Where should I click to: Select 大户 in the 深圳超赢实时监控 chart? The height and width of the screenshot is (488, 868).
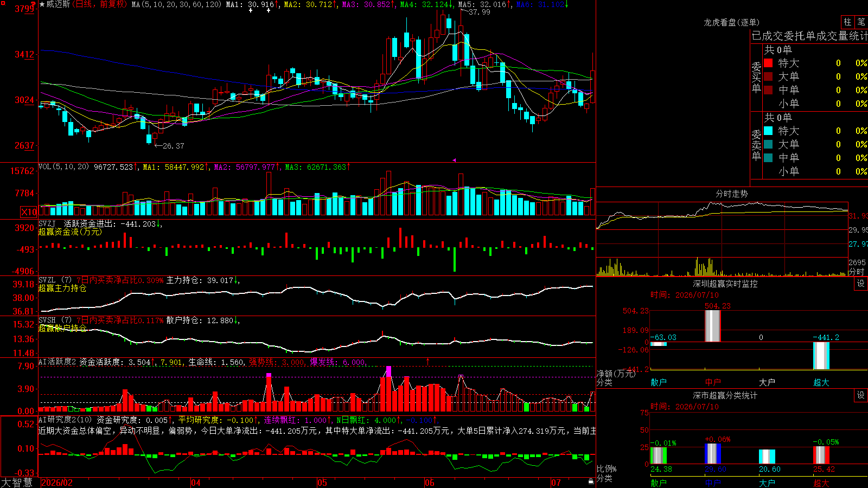point(767,382)
